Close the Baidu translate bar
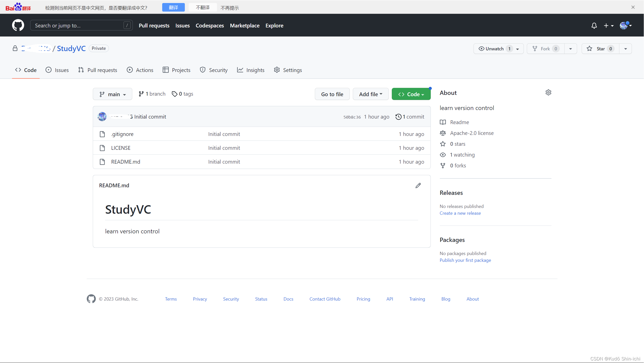The image size is (644, 363). click(633, 7)
